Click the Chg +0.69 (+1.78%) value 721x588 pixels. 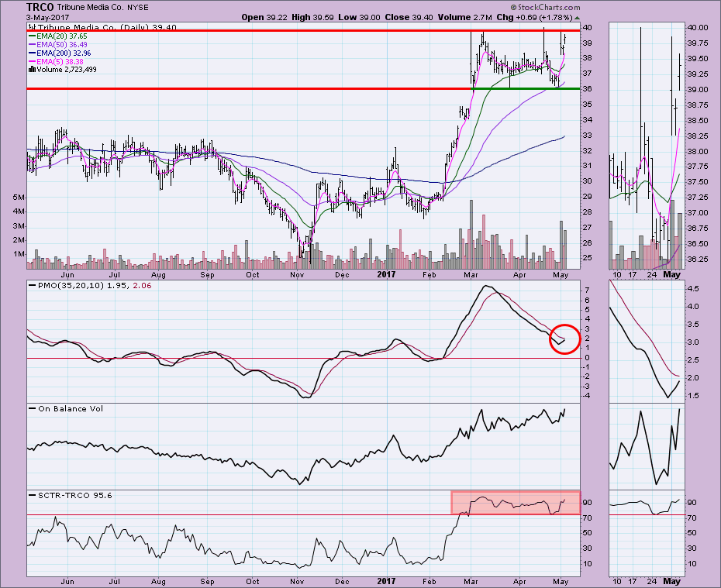tap(551, 17)
